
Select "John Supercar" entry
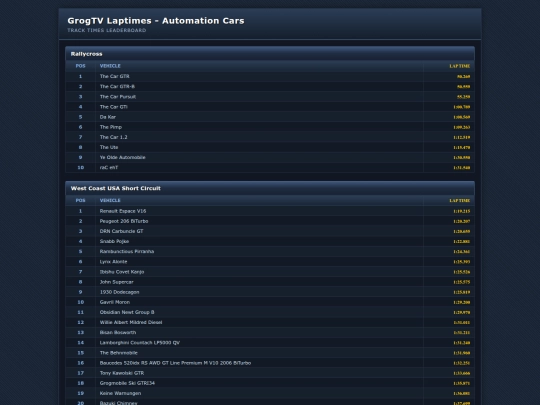116,282
